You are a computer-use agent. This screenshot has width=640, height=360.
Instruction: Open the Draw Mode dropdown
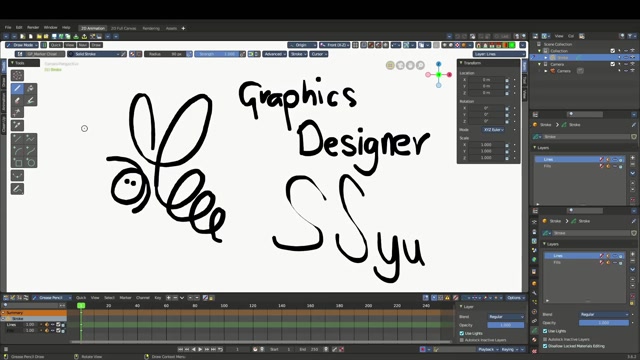[x=22, y=45]
